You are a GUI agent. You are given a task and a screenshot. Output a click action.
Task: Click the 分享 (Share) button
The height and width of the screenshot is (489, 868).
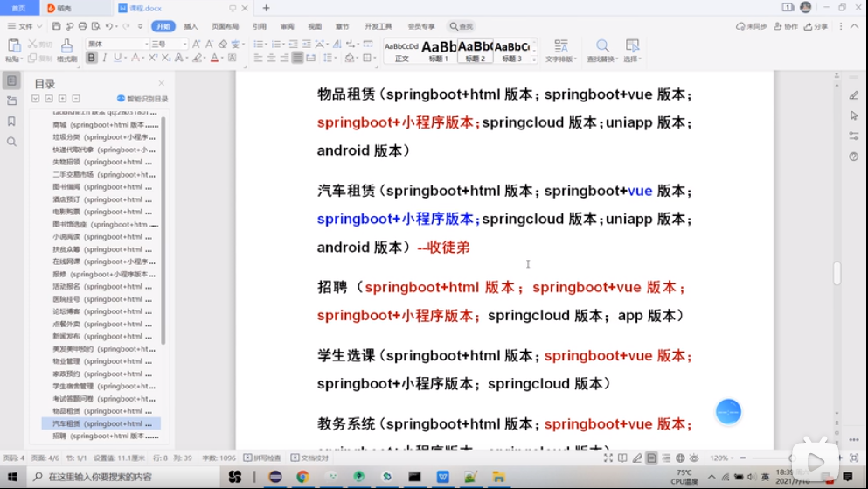[x=816, y=26]
